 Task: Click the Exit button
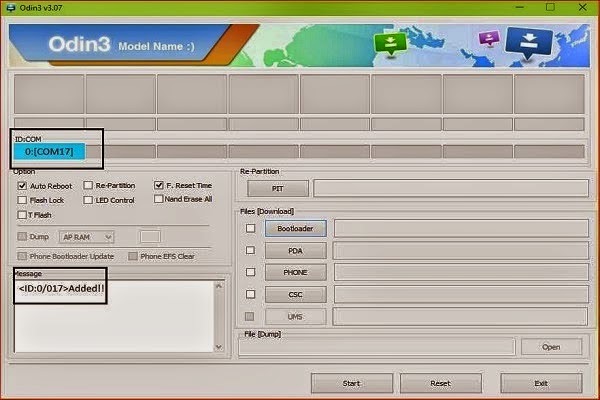point(541,383)
